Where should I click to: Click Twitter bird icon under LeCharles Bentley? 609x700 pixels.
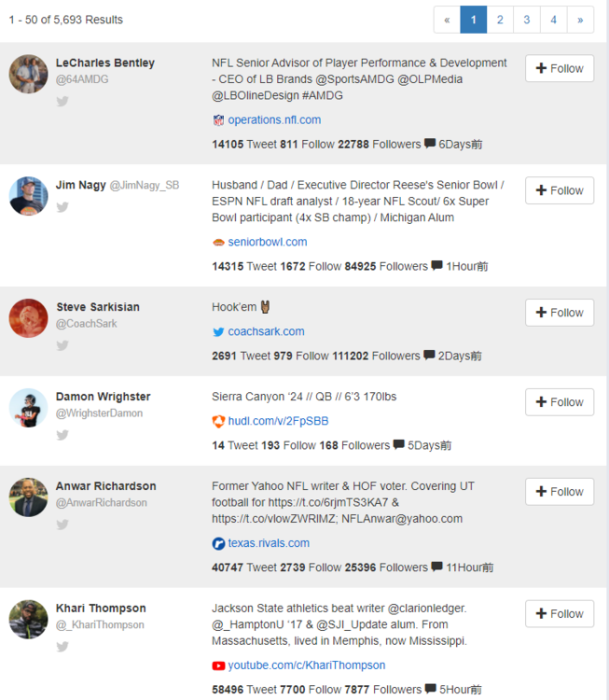[x=62, y=101]
